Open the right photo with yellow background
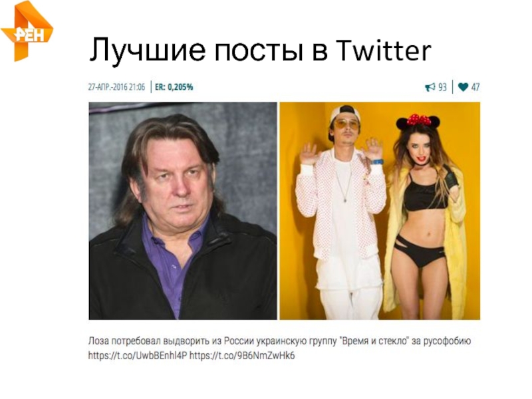 pyautogui.click(x=380, y=211)
